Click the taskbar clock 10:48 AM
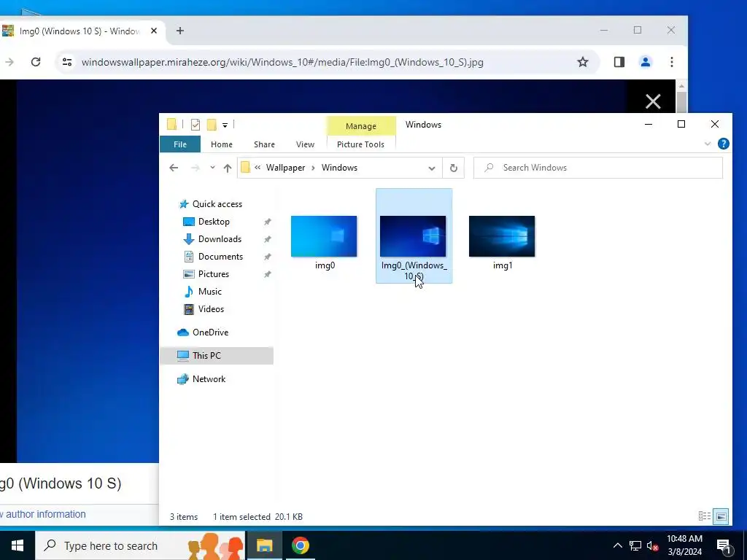 click(684, 539)
